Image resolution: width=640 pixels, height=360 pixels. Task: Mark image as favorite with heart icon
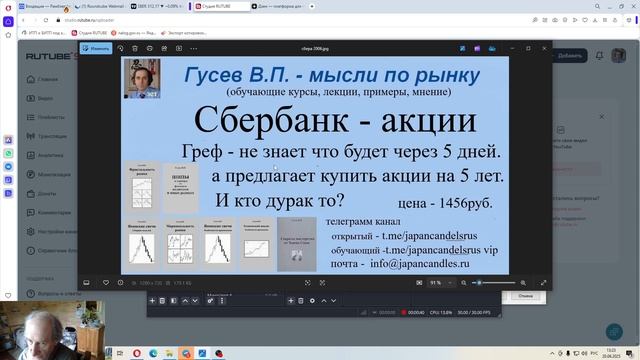(x=106, y=282)
